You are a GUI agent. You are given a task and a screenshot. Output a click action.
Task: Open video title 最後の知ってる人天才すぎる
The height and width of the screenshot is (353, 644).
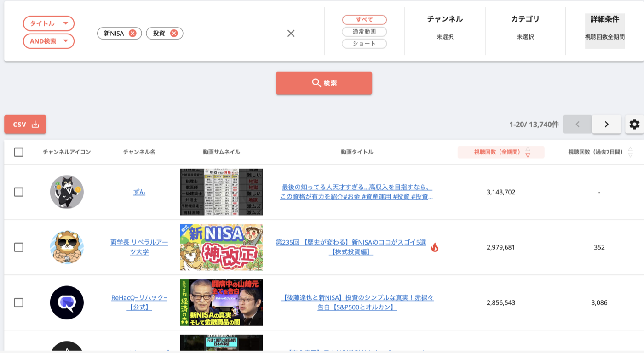tap(357, 192)
